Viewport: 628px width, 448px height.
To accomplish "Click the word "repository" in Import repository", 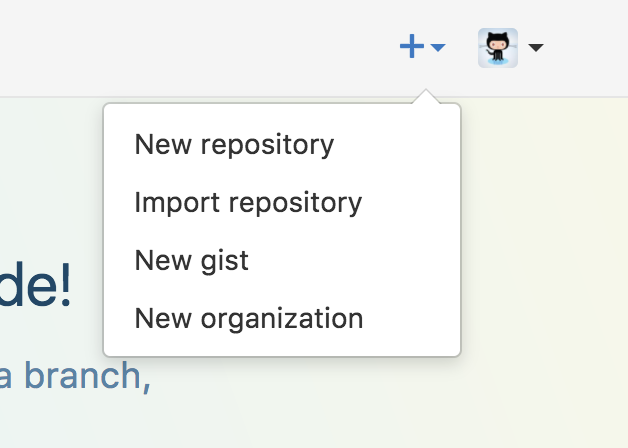I will coord(295,203).
